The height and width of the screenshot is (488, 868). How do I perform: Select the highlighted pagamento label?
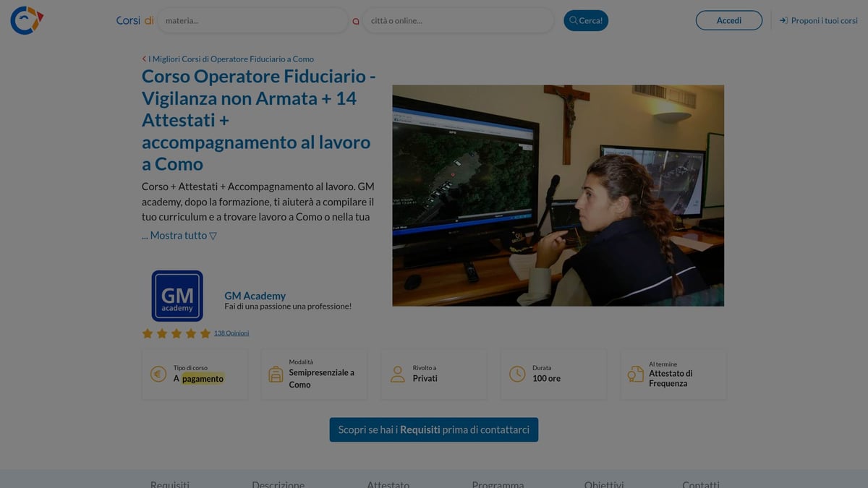click(x=203, y=378)
